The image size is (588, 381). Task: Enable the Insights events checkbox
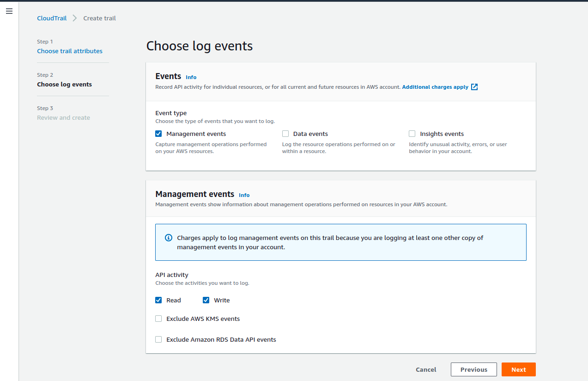pyautogui.click(x=412, y=133)
